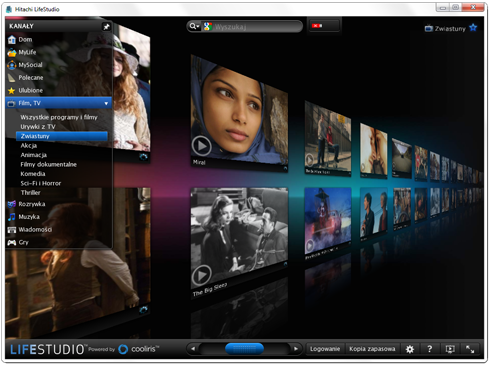This screenshot has height=366, width=490.
Task: Choose the Google search engine icon
Action: point(208,26)
